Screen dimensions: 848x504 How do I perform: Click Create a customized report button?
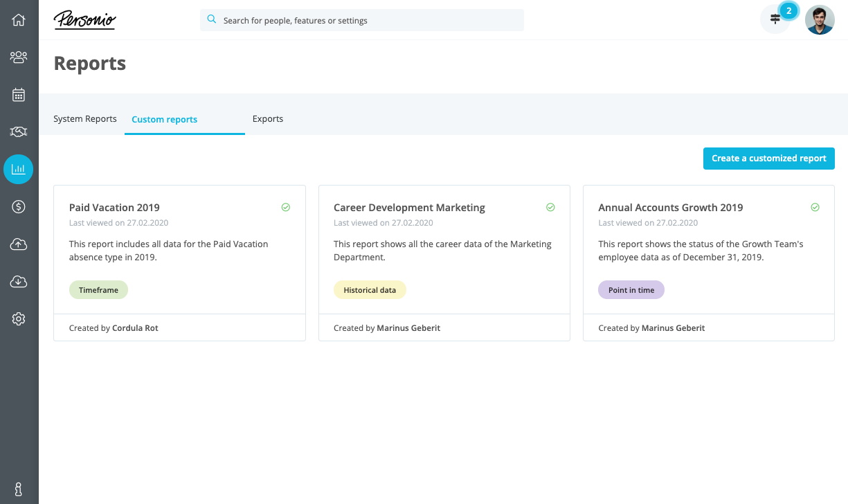[x=768, y=159]
